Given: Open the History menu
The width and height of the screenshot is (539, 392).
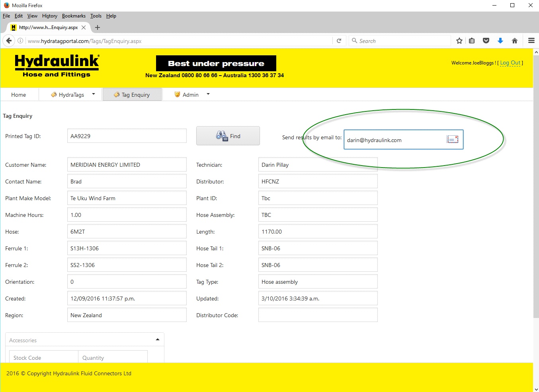Looking at the screenshot, I should click(50, 16).
